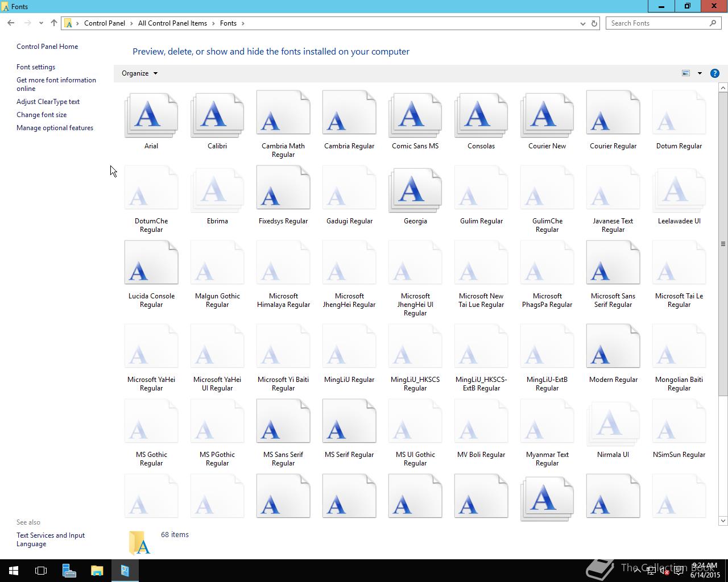
Task: Open Adjust ClearType text link
Action: [x=48, y=102]
